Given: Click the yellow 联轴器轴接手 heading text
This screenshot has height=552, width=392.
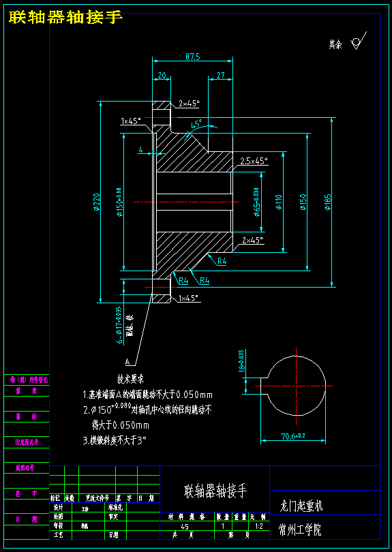Looking at the screenshot, I should pyautogui.click(x=66, y=17).
